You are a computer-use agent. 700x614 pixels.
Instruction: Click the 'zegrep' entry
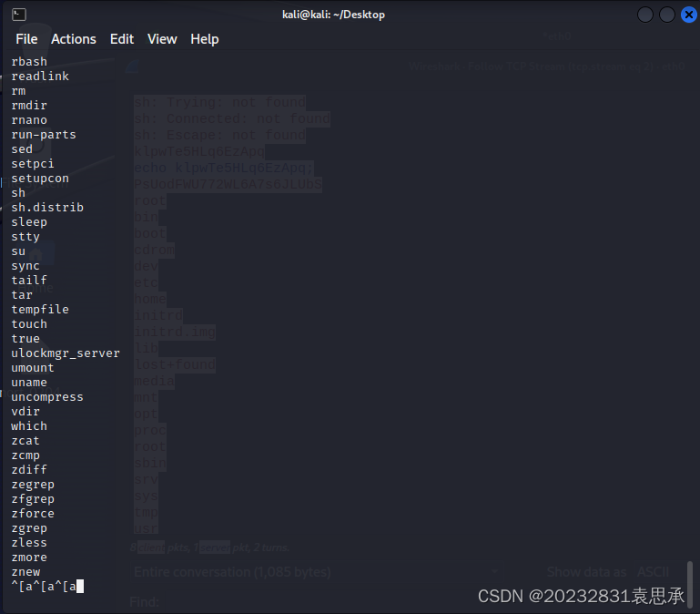pyautogui.click(x=33, y=485)
